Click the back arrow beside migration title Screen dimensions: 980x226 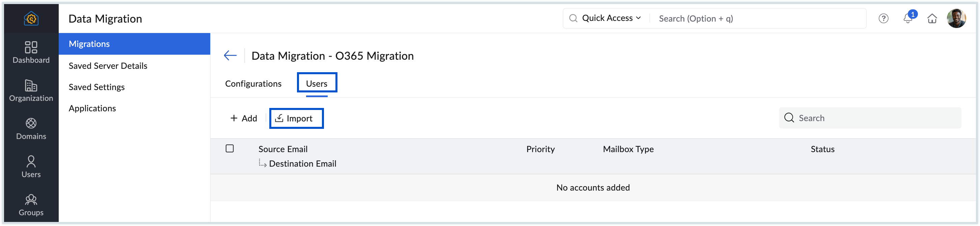point(230,56)
